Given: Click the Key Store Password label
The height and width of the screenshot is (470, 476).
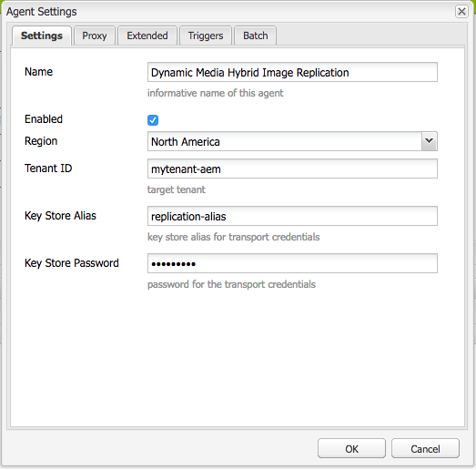Looking at the screenshot, I should [x=72, y=263].
